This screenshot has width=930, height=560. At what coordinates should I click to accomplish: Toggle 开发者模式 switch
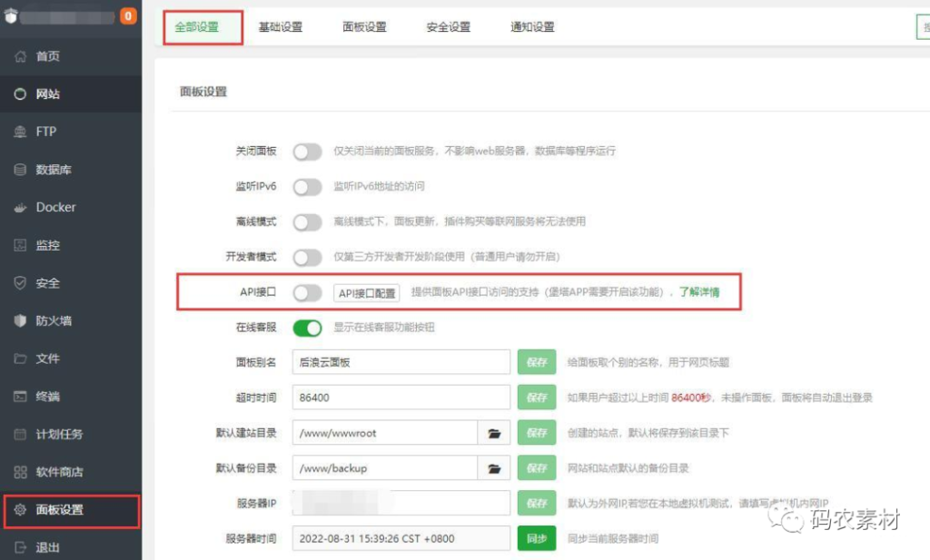click(307, 258)
